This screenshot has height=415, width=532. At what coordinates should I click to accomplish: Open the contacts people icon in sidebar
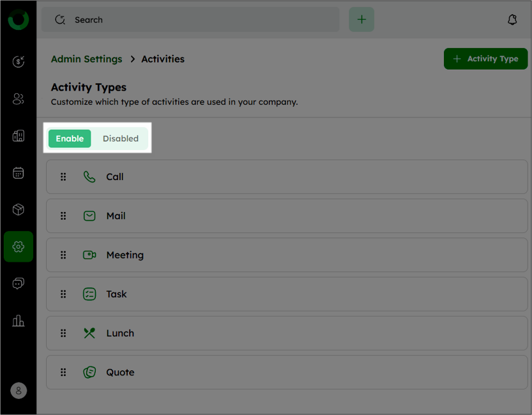[19, 99]
